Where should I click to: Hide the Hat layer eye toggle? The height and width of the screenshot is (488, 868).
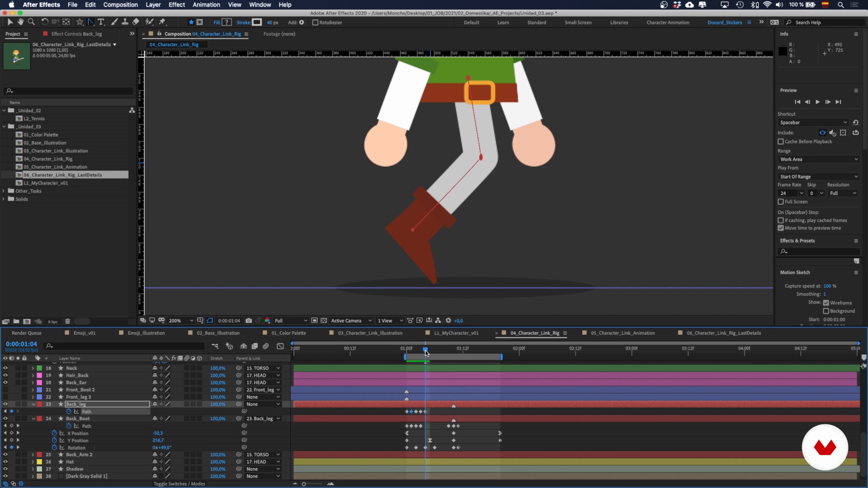click(5, 462)
